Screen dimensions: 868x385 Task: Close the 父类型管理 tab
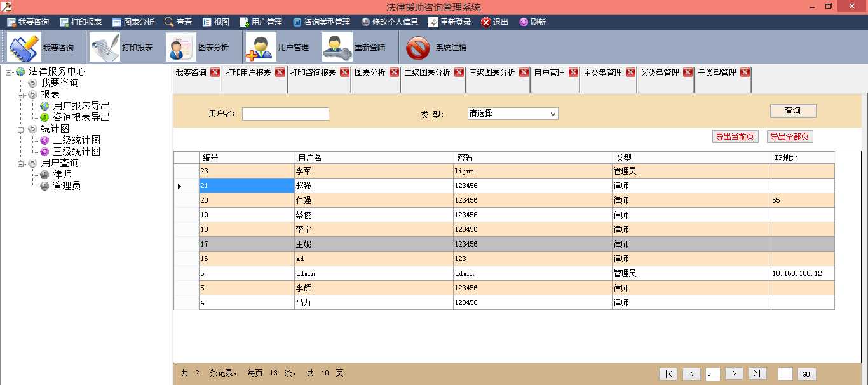click(688, 72)
